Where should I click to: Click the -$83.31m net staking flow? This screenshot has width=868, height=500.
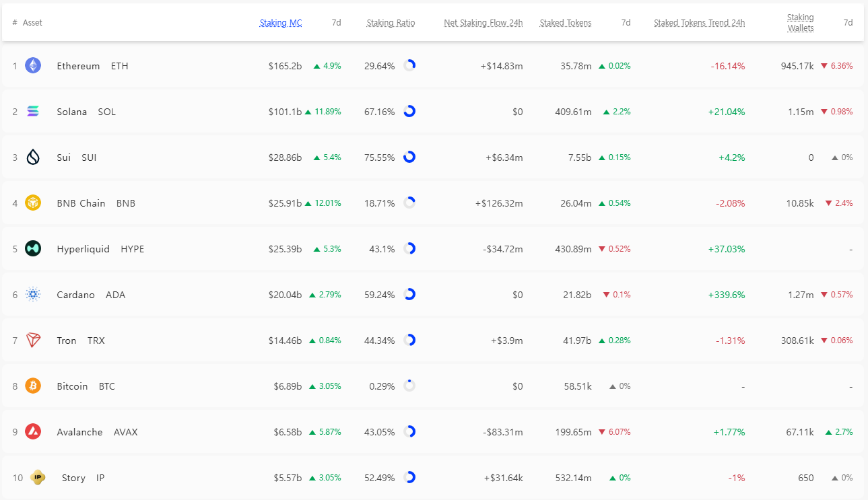click(503, 432)
